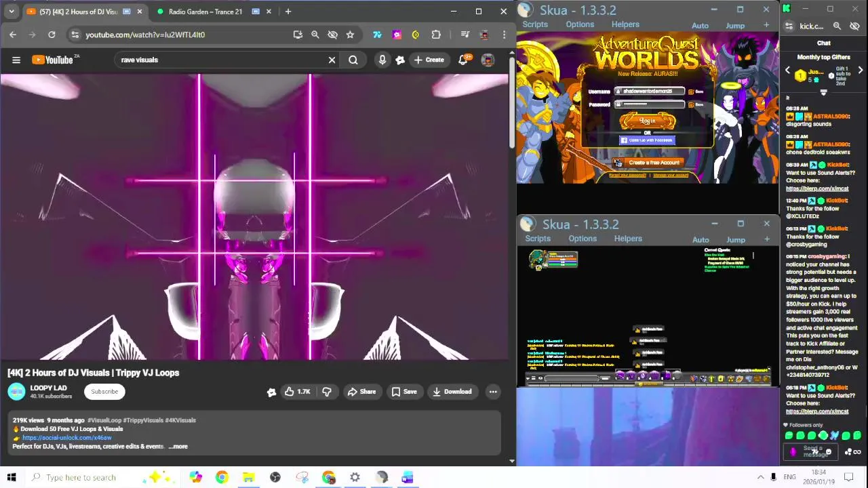Go back in the Chrome browser
Screen dimensions: 868x488
pos(13,35)
